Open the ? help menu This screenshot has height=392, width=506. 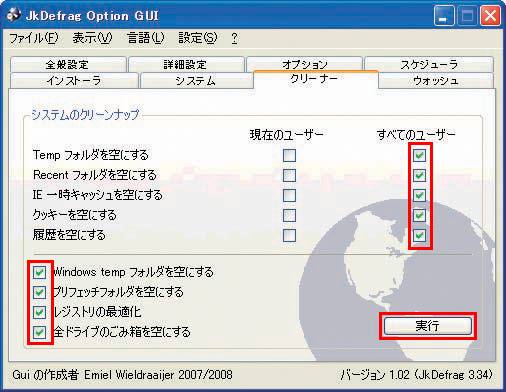point(234,38)
